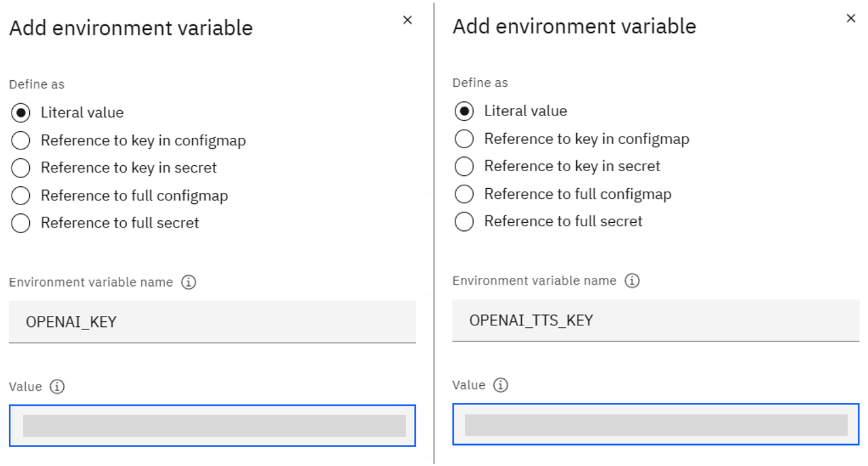
Task: Select Reference to key in secret on right
Action: tap(464, 166)
